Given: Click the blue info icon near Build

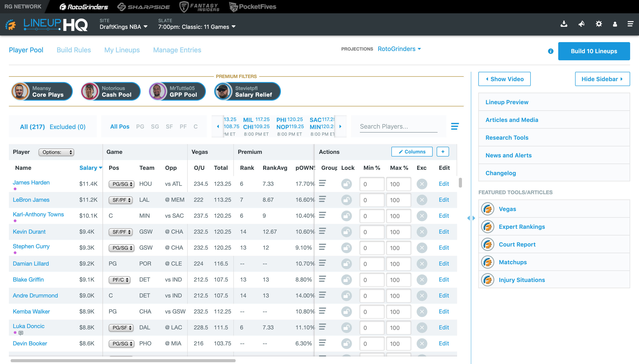Looking at the screenshot, I should tap(550, 51).
